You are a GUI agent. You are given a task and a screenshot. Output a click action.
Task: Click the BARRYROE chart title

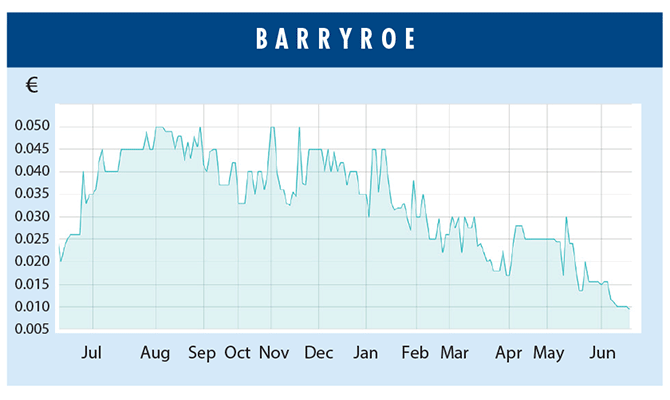[x=335, y=39]
